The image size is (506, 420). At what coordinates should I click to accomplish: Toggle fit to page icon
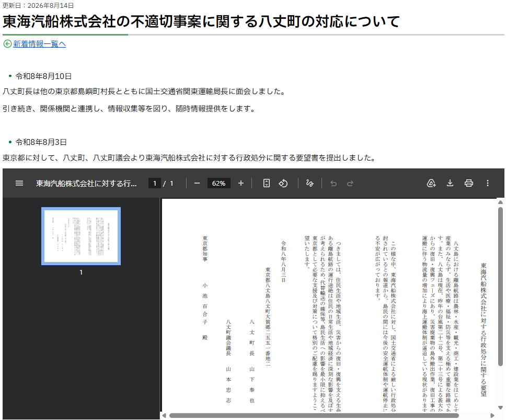click(x=266, y=184)
